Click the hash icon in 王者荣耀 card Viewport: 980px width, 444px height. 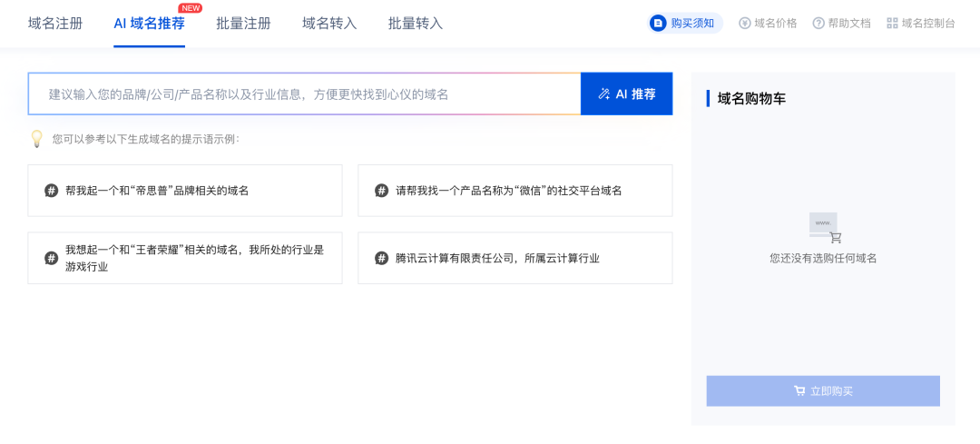51,258
